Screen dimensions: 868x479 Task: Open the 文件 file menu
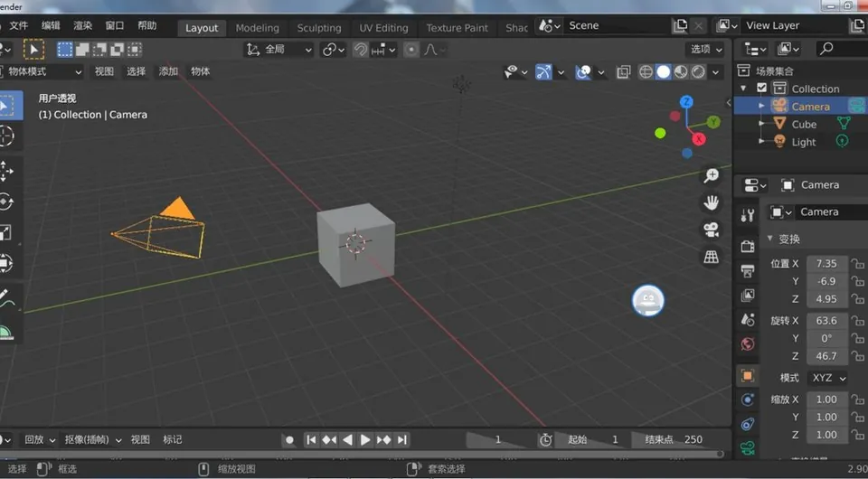point(18,25)
